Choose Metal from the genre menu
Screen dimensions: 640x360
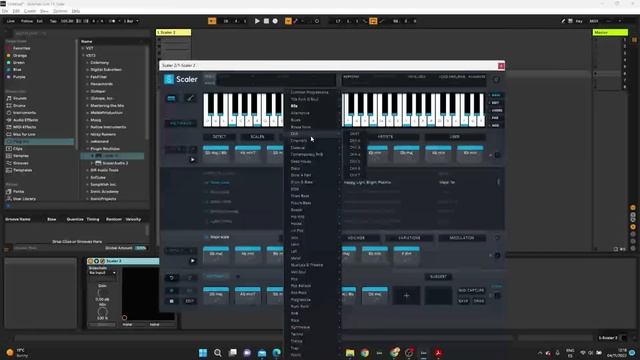312,258
